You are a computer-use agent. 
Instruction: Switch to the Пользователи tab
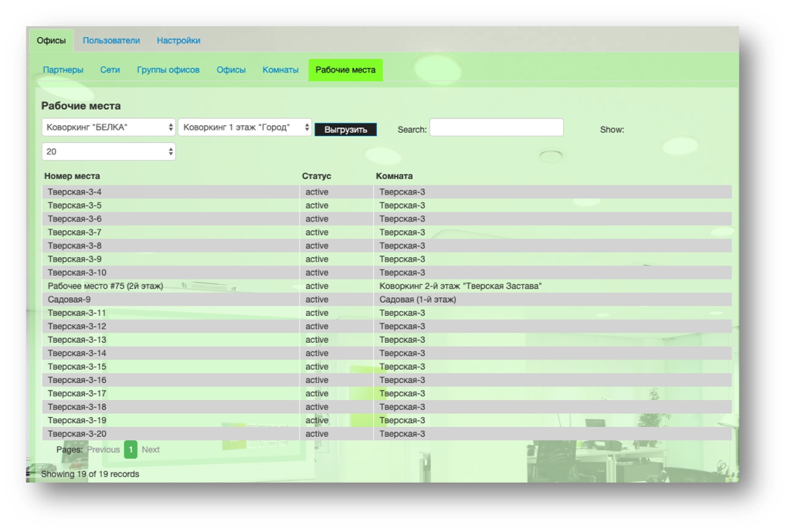tap(111, 40)
